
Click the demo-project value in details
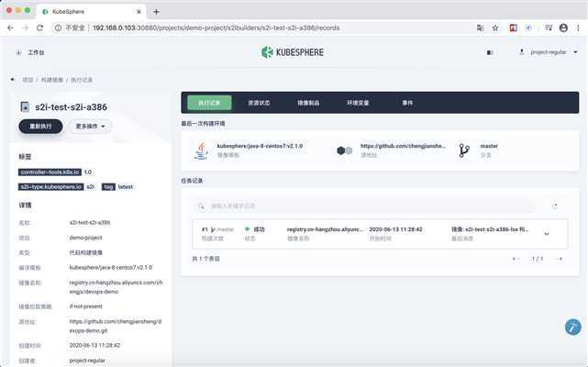(85, 238)
